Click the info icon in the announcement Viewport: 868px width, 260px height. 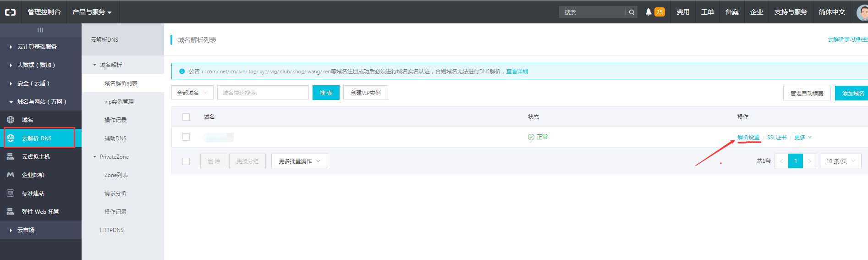coord(182,71)
